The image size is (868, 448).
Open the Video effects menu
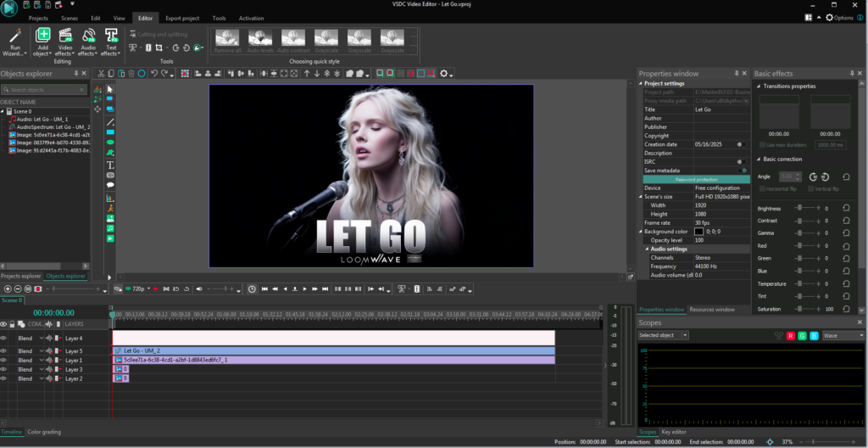coord(64,42)
